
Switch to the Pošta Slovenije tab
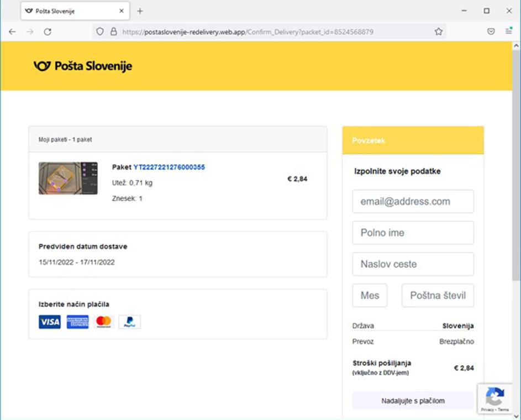pyautogui.click(x=66, y=11)
